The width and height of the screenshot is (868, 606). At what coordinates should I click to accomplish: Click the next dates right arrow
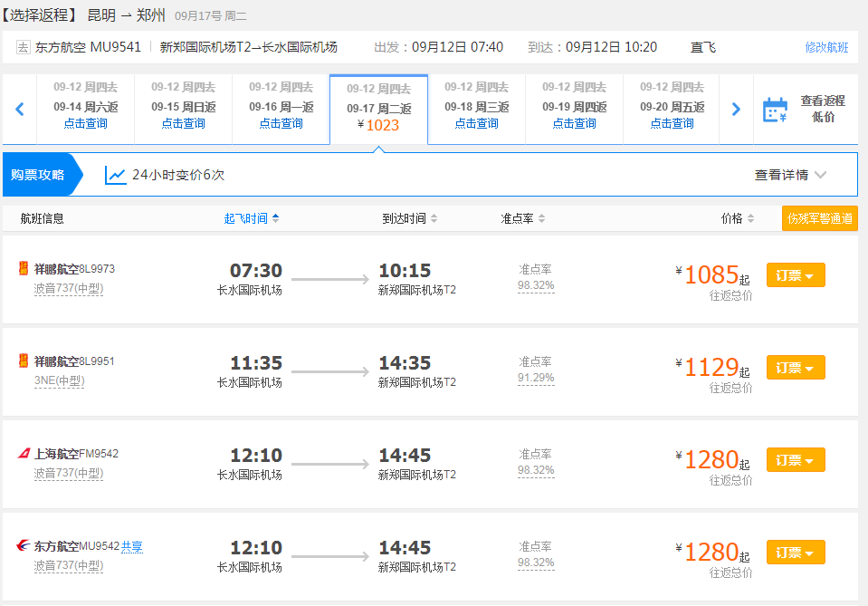[736, 109]
